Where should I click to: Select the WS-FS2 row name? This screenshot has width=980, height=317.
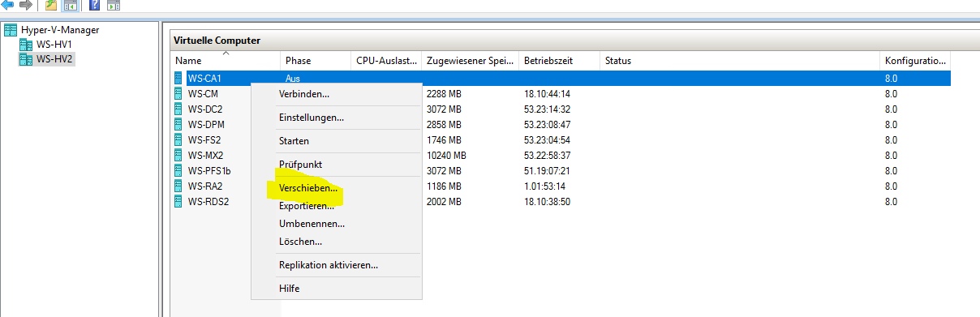pos(204,140)
